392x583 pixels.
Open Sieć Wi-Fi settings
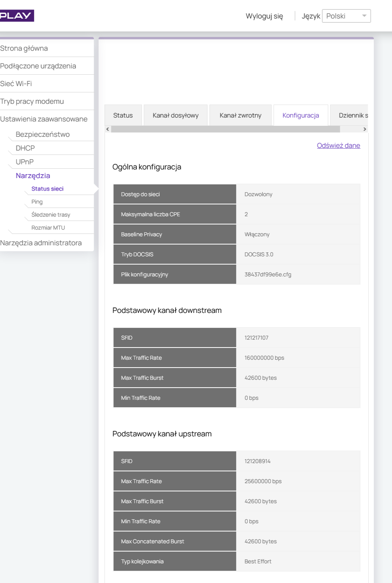[x=16, y=84]
